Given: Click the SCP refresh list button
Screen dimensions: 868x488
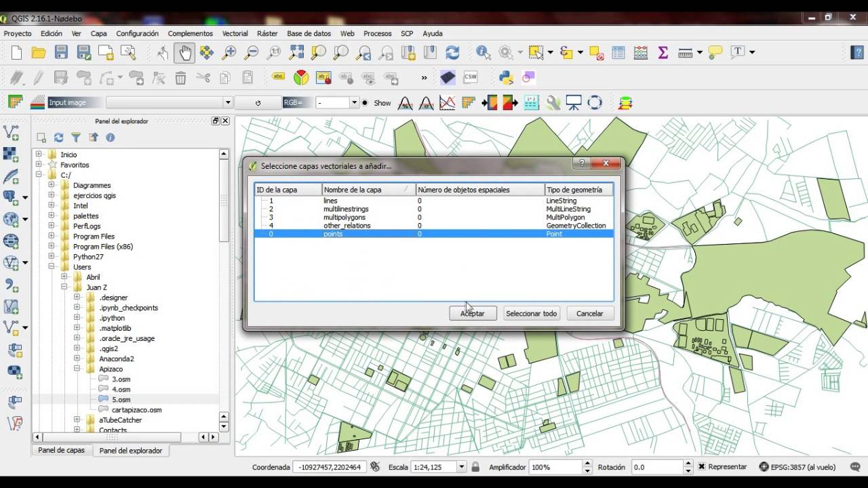Looking at the screenshot, I should click(x=258, y=103).
